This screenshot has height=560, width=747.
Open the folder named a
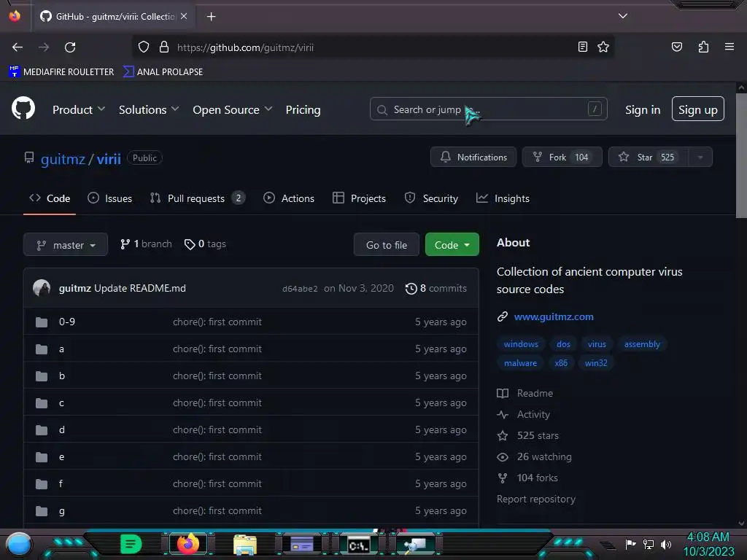(x=61, y=349)
